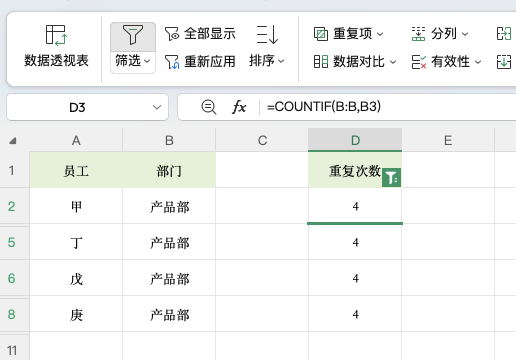Screen dimensions: 516x360
Task: Select column C header
Action: (x=262, y=140)
